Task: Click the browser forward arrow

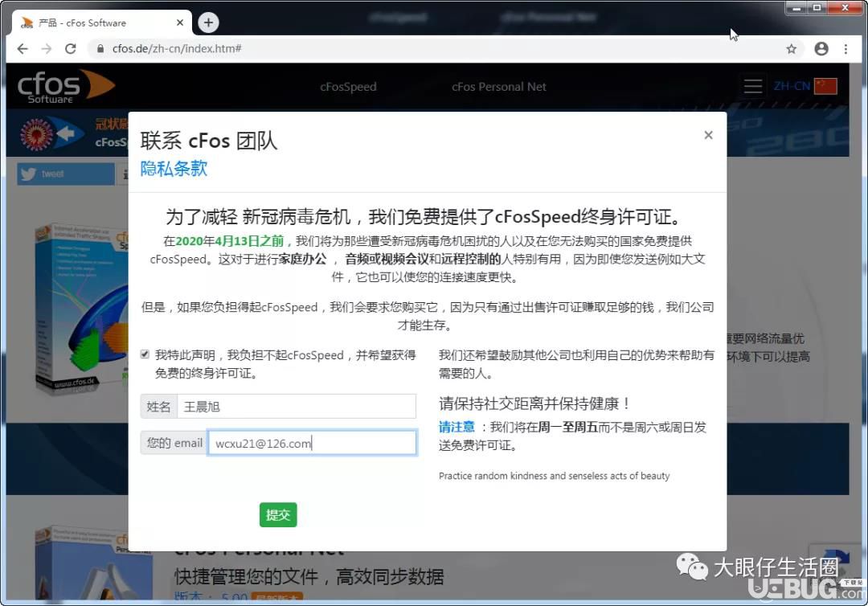Action: click(x=47, y=49)
